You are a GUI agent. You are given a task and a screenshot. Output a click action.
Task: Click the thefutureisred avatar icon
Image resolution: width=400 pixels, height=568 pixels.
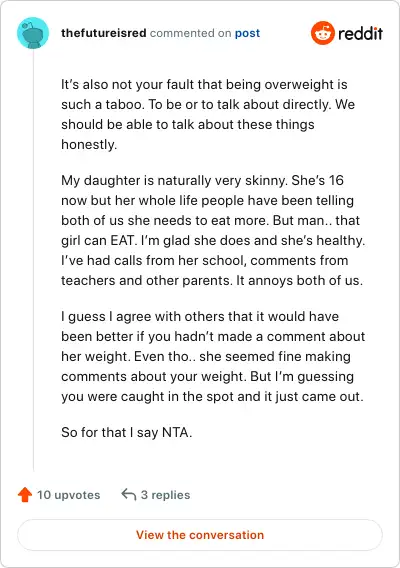click(33, 33)
